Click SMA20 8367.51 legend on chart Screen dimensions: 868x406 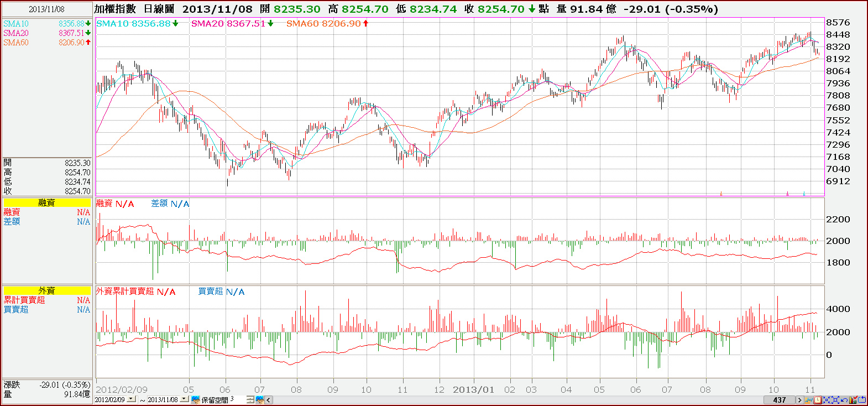(x=228, y=23)
